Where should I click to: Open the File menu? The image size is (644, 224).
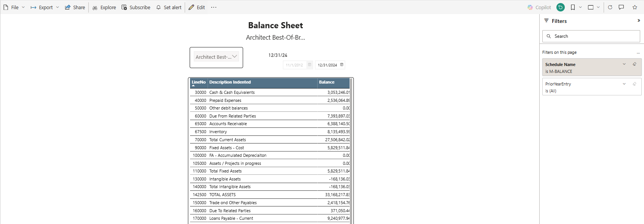(14, 7)
